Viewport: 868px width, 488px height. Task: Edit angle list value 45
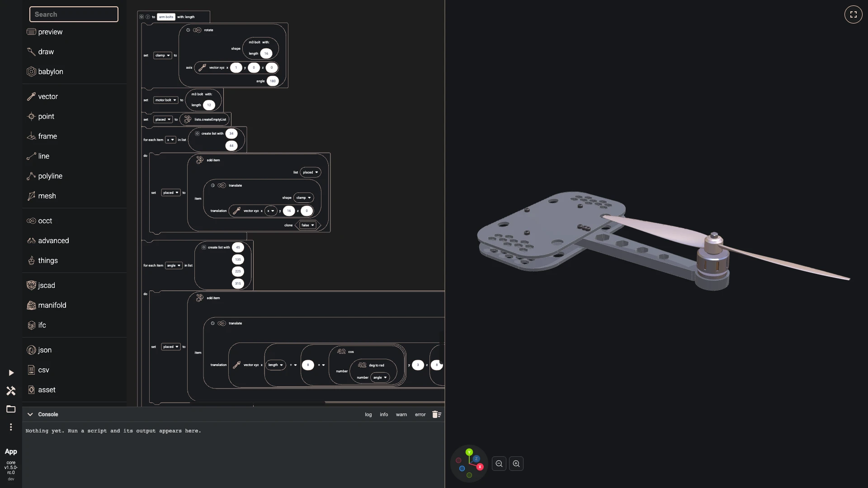[238, 248]
